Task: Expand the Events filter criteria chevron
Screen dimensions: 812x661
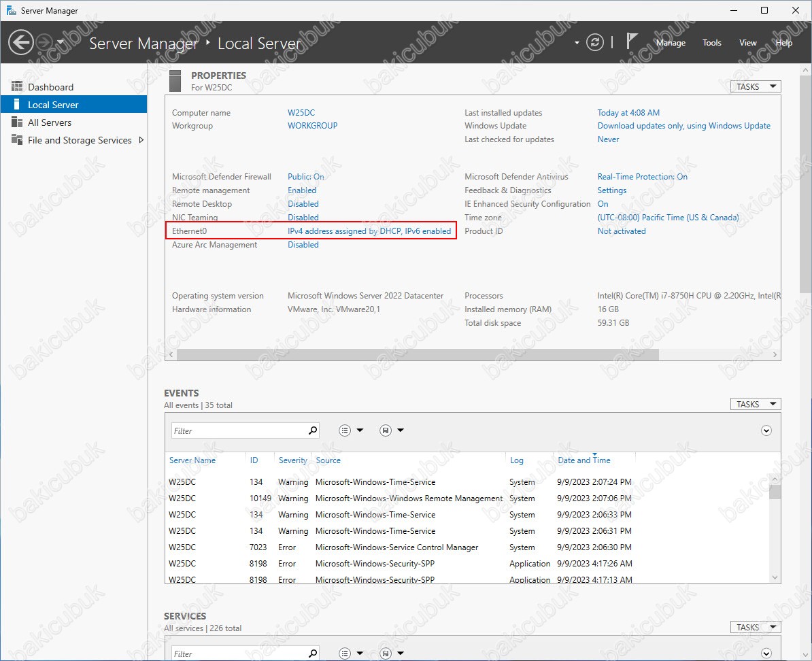Action: 766,430
